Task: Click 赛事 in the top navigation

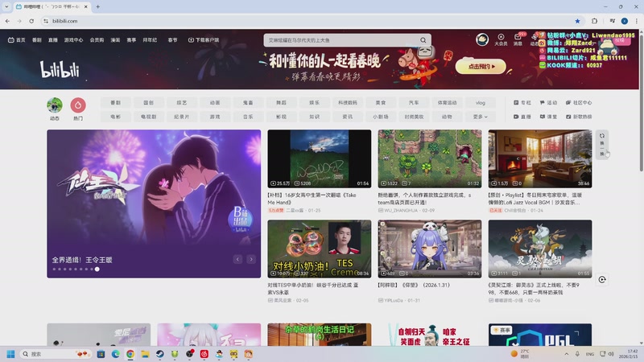Action: (131, 39)
